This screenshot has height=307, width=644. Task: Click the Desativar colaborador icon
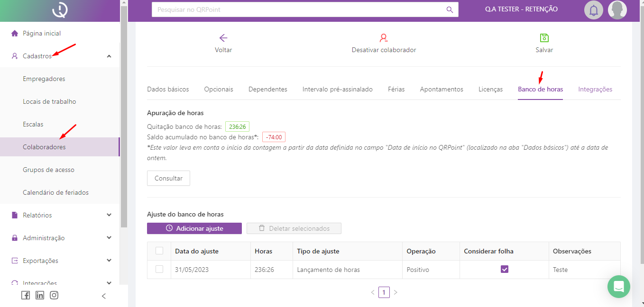pos(384,38)
